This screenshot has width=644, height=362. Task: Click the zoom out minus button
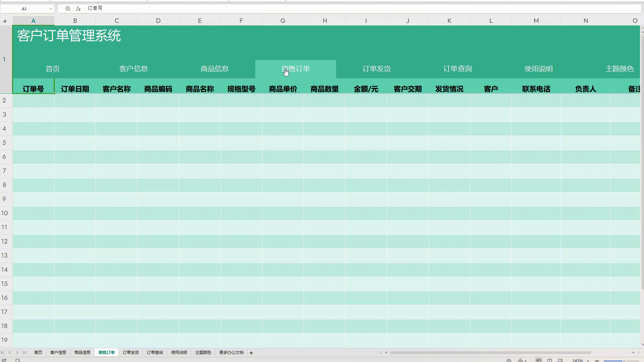click(x=597, y=361)
